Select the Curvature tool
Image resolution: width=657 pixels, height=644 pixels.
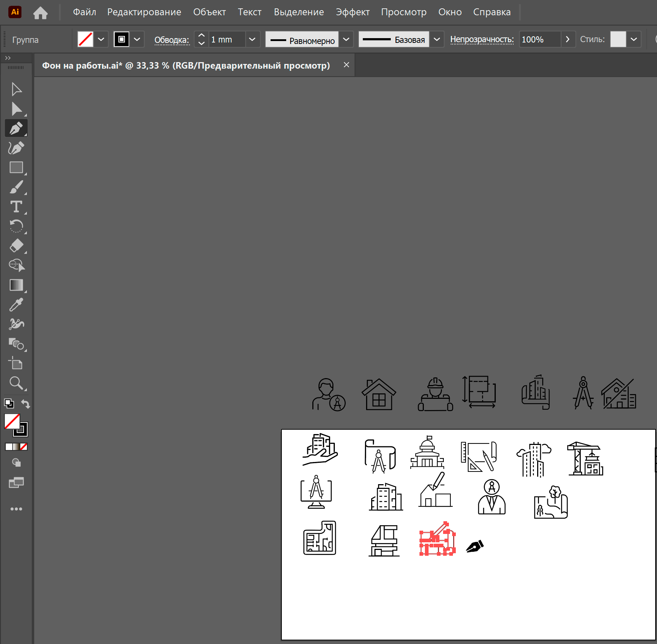(x=16, y=148)
